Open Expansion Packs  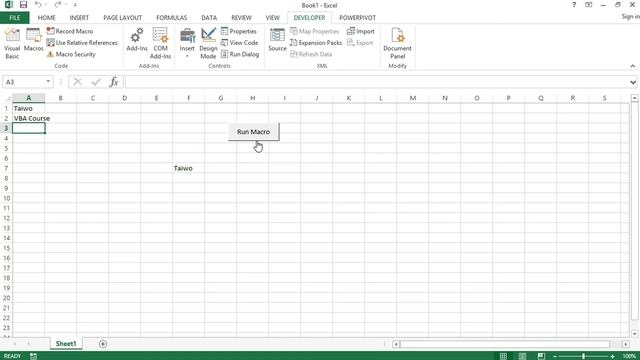coord(316,42)
